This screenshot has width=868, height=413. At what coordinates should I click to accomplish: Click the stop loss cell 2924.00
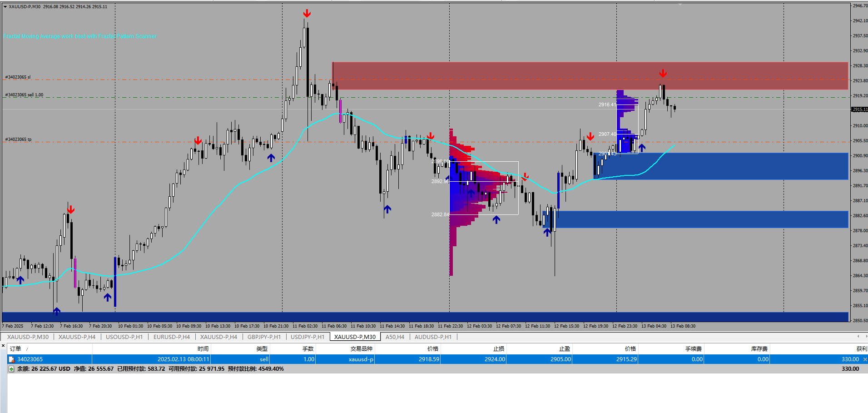click(x=495, y=359)
